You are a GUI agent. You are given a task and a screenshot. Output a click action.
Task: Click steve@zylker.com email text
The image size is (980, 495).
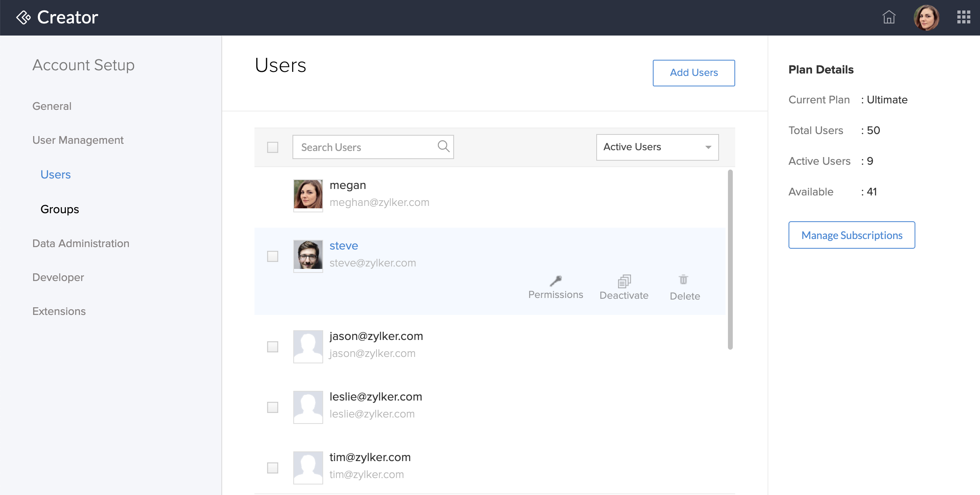(373, 263)
